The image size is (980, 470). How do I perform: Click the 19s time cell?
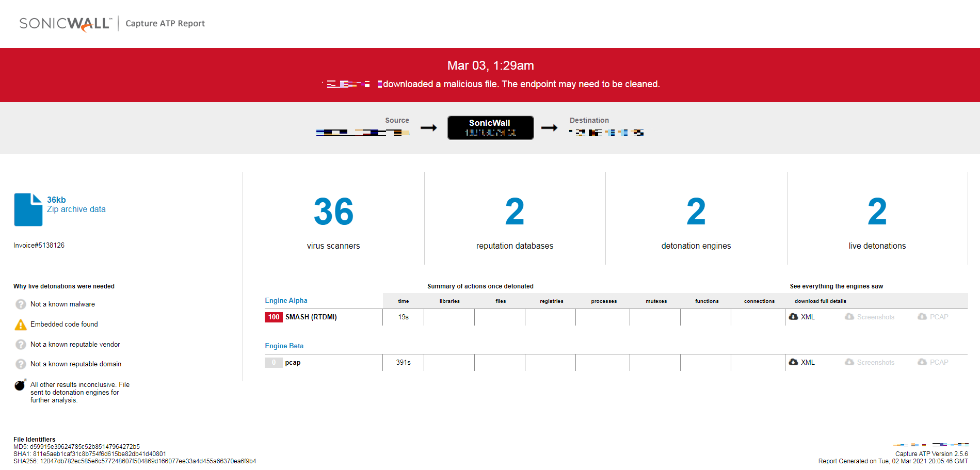403,317
